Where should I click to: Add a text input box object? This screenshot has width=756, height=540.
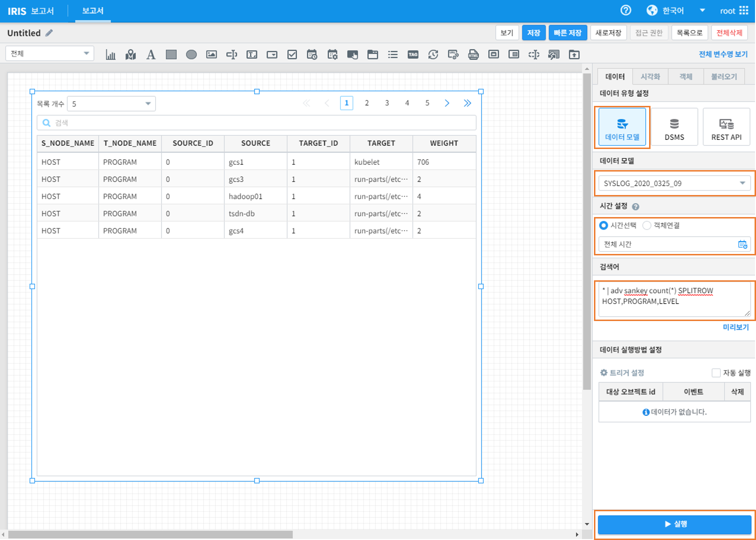click(232, 55)
